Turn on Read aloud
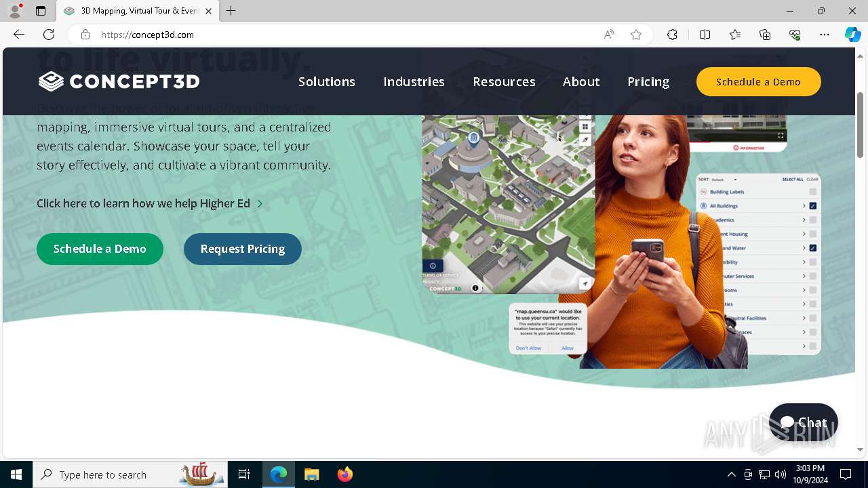 click(609, 35)
